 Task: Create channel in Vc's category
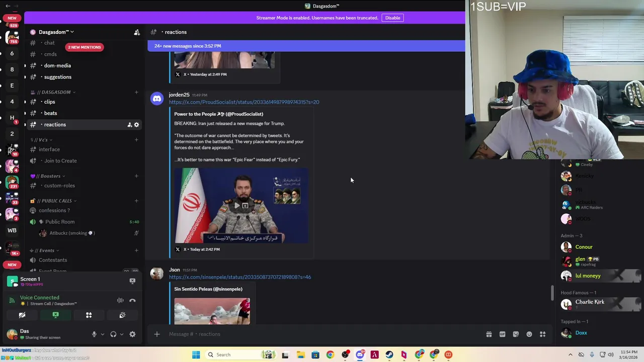[136, 140]
